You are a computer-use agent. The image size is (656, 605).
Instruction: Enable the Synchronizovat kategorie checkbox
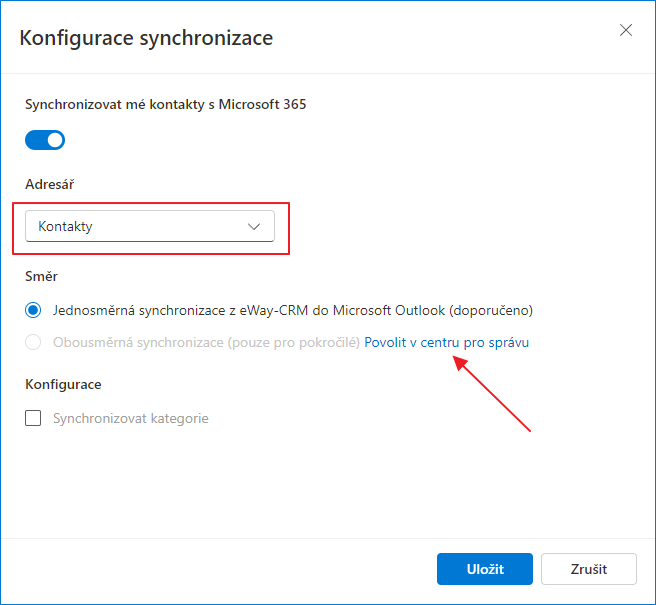(x=33, y=418)
